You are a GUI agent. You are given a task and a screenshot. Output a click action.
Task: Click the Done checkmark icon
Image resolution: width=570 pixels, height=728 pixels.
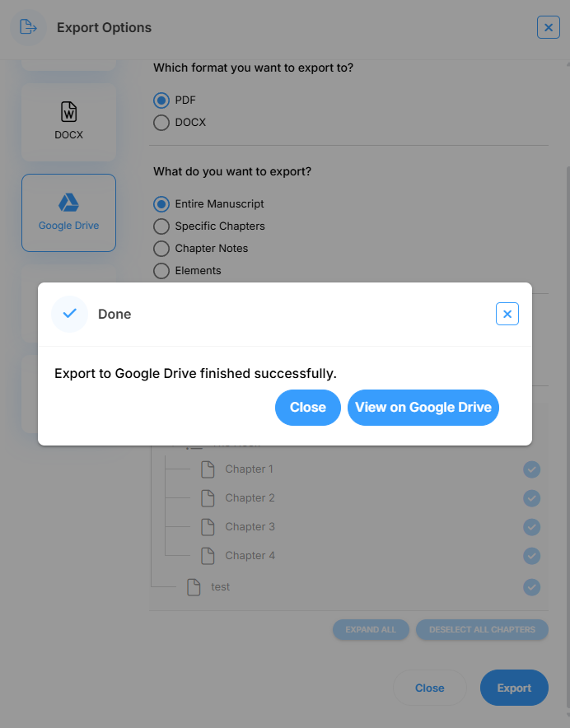click(x=69, y=314)
